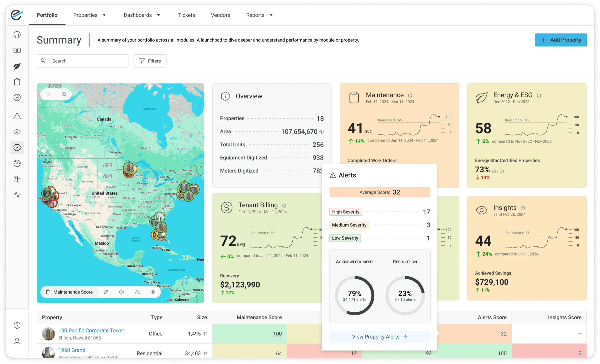Go to the Tickets tab
The image size is (600, 364).
(186, 15)
